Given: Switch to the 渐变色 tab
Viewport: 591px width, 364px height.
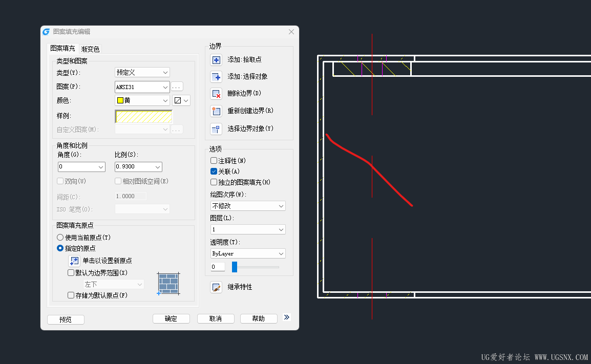Looking at the screenshot, I should pyautogui.click(x=90, y=49).
